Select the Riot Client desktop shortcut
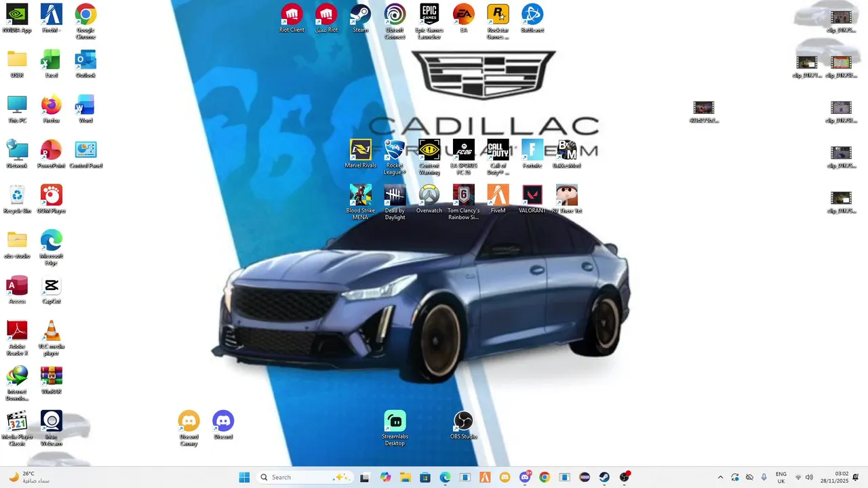 [x=292, y=19]
